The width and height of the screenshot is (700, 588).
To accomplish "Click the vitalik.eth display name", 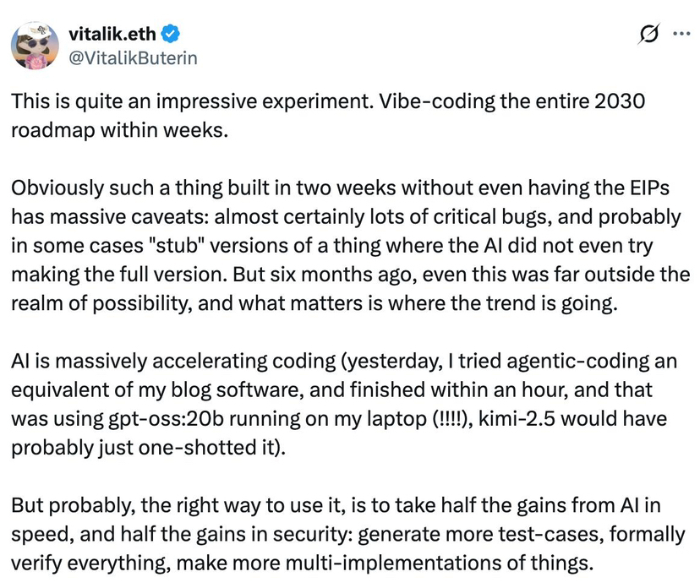I will click(112, 34).
